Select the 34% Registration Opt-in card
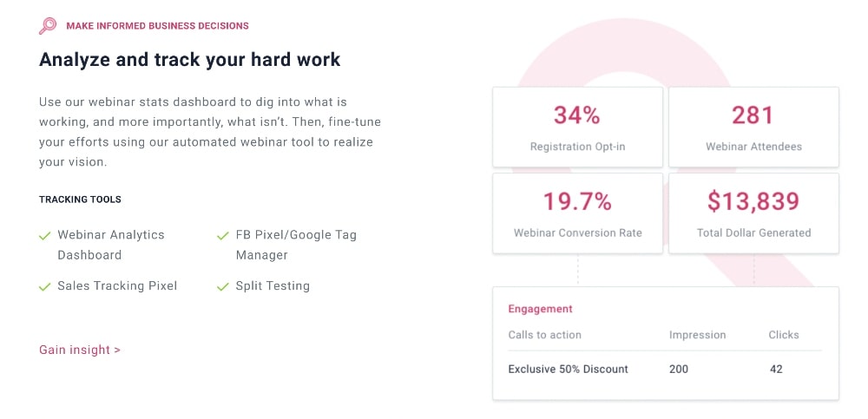 tap(577, 127)
